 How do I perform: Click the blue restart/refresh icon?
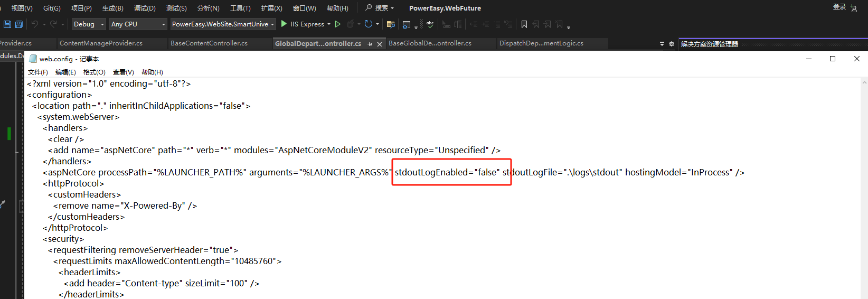click(x=369, y=24)
